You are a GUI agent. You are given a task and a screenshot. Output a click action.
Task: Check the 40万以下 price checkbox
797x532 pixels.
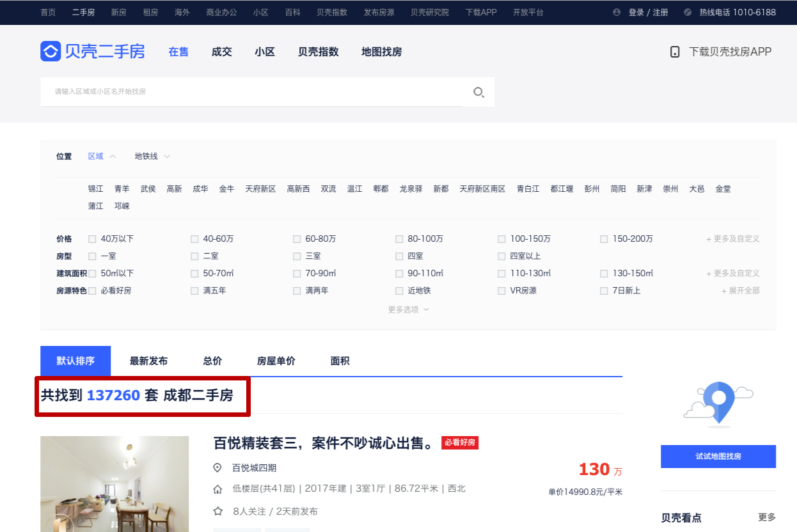tap(92, 239)
